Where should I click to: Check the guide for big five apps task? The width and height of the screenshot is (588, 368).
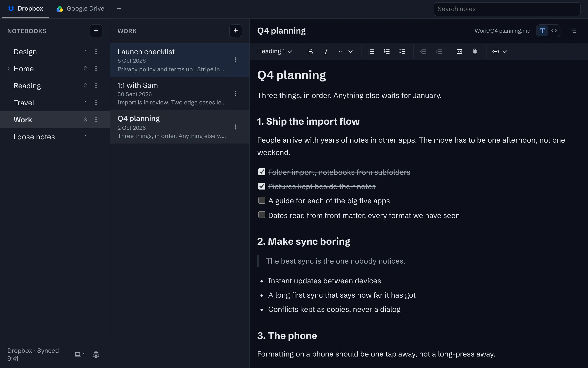[x=262, y=200]
